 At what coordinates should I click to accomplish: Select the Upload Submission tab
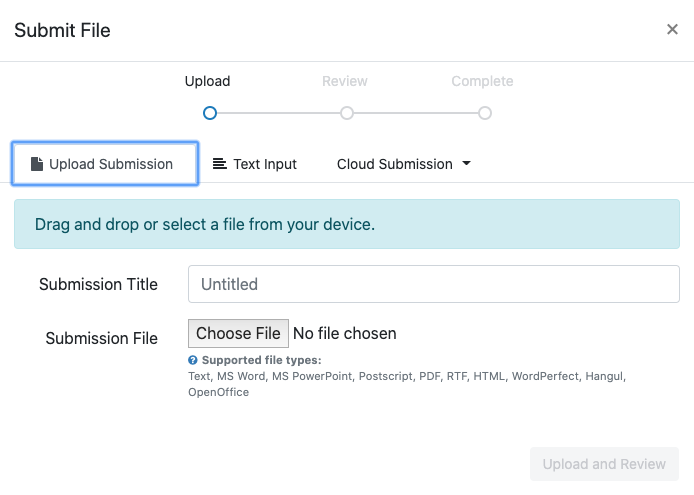click(x=105, y=164)
